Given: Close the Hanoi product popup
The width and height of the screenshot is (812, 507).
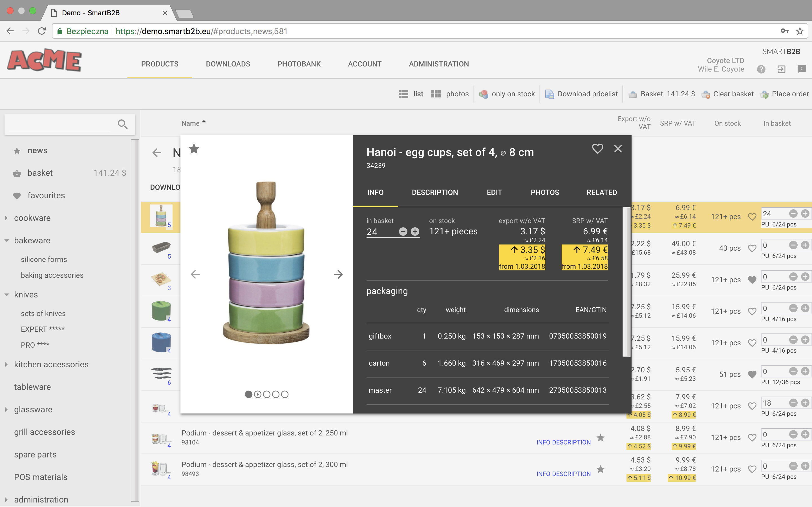Looking at the screenshot, I should [618, 148].
